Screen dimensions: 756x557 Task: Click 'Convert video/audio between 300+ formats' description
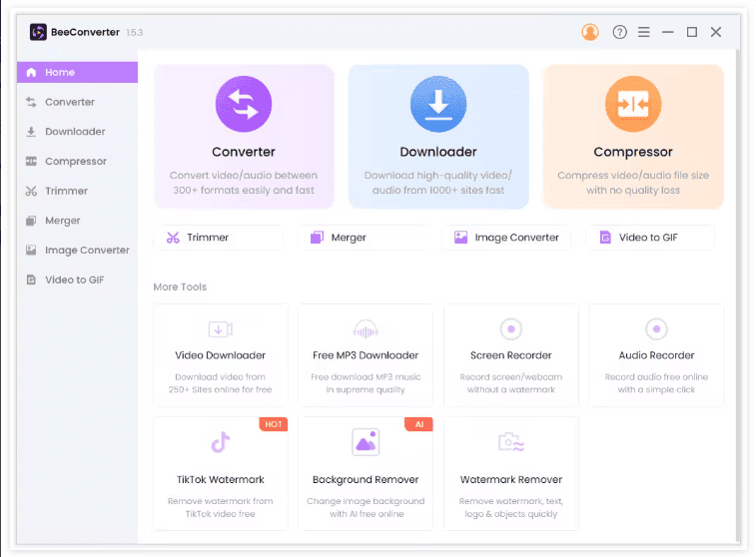tap(244, 183)
